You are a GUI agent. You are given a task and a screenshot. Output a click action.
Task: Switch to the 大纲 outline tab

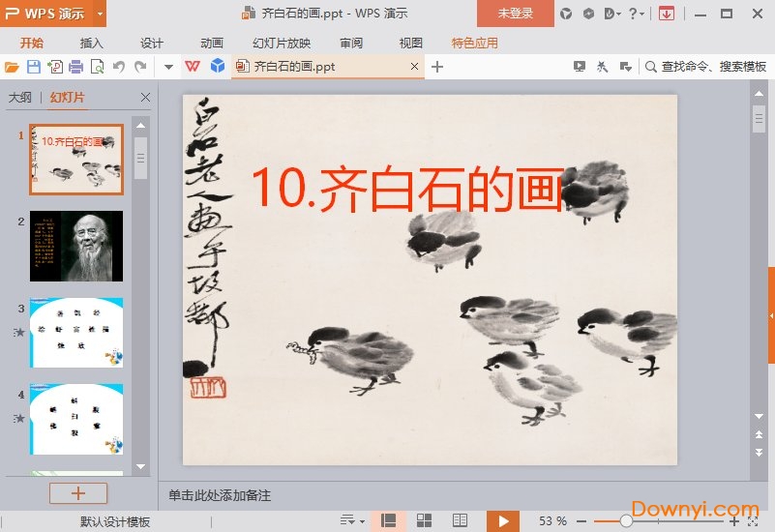(19, 98)
